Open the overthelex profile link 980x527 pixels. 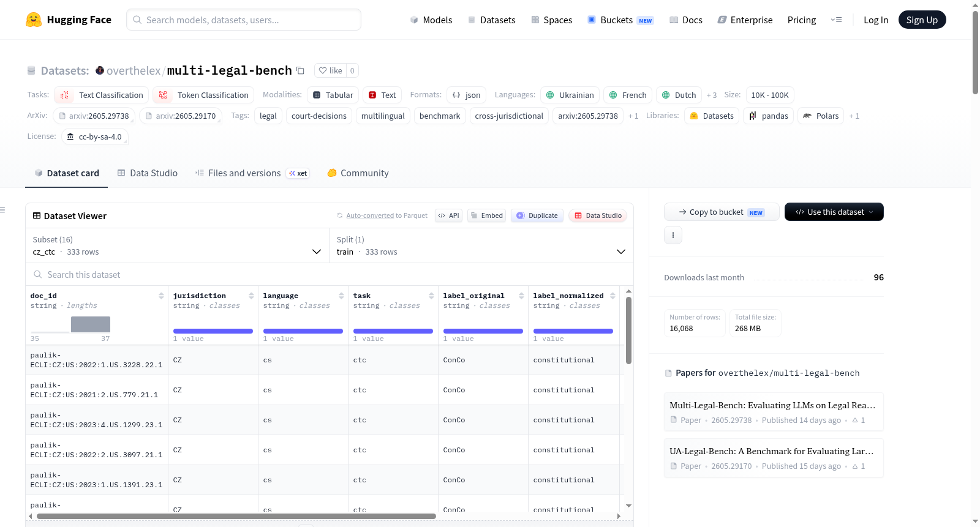134,70
